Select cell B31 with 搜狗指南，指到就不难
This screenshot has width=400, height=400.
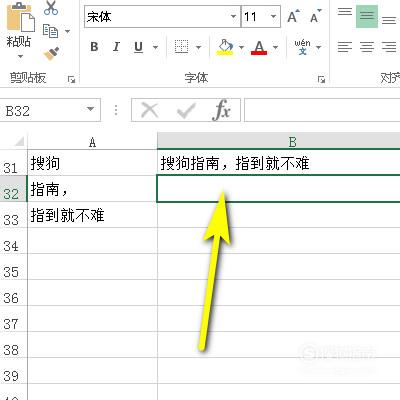coord(279,163)
